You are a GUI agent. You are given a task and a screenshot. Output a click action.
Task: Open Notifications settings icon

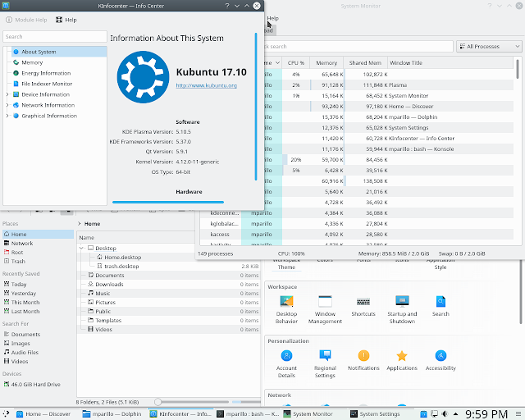(x=363, y=355)
